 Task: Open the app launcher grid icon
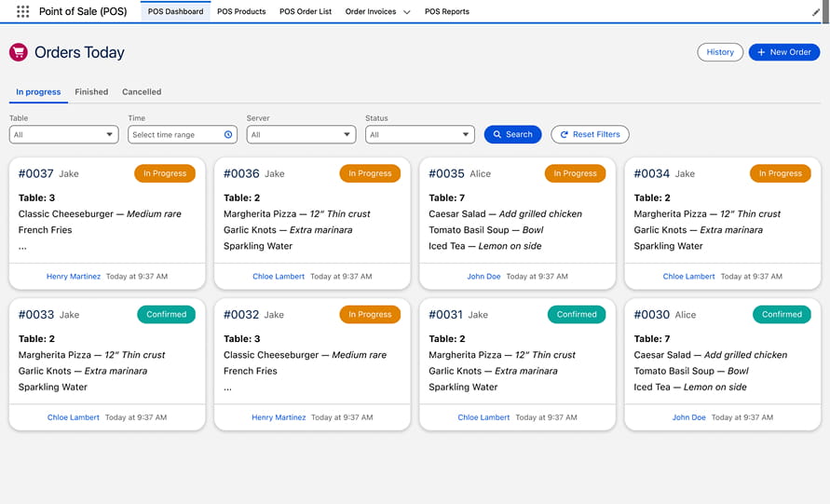(x=22, y=12)
